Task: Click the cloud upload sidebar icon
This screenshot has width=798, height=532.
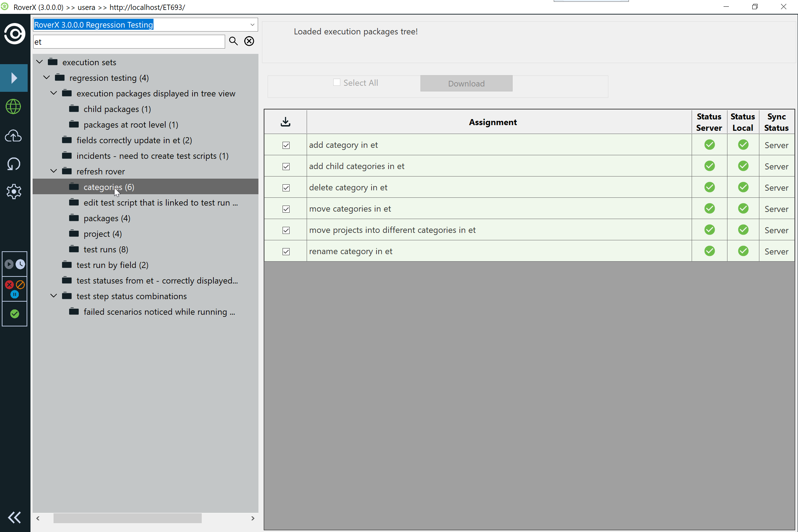Action: tap(13, 136)
